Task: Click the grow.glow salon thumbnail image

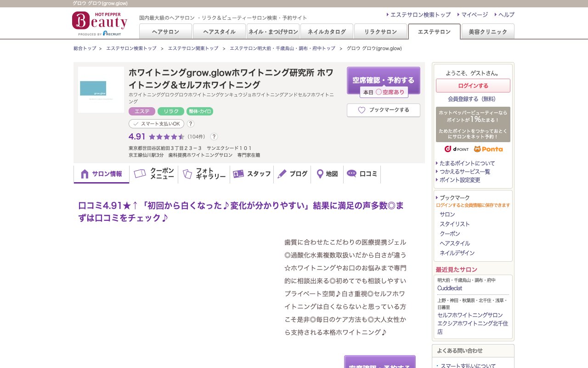Action: (x=101, y=90)
